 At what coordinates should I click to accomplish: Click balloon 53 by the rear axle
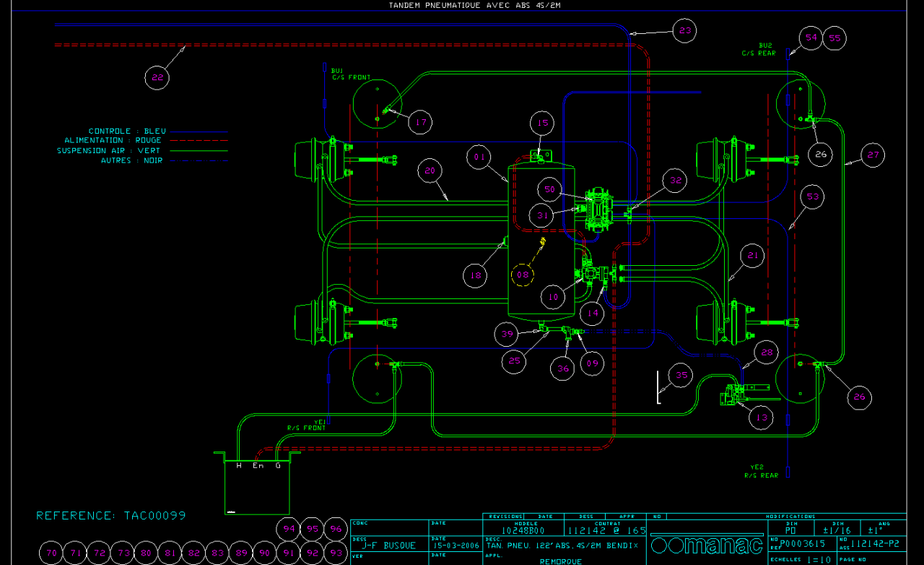[x=813, y=197]
